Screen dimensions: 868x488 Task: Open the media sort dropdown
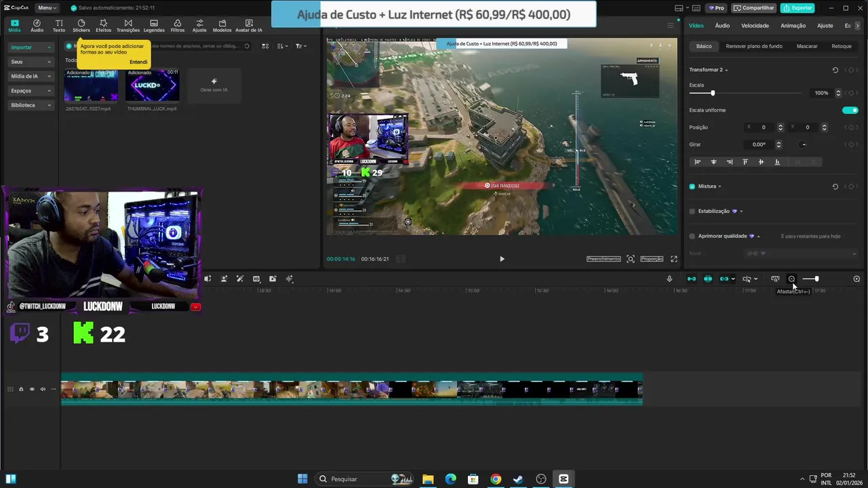point(282,46)
